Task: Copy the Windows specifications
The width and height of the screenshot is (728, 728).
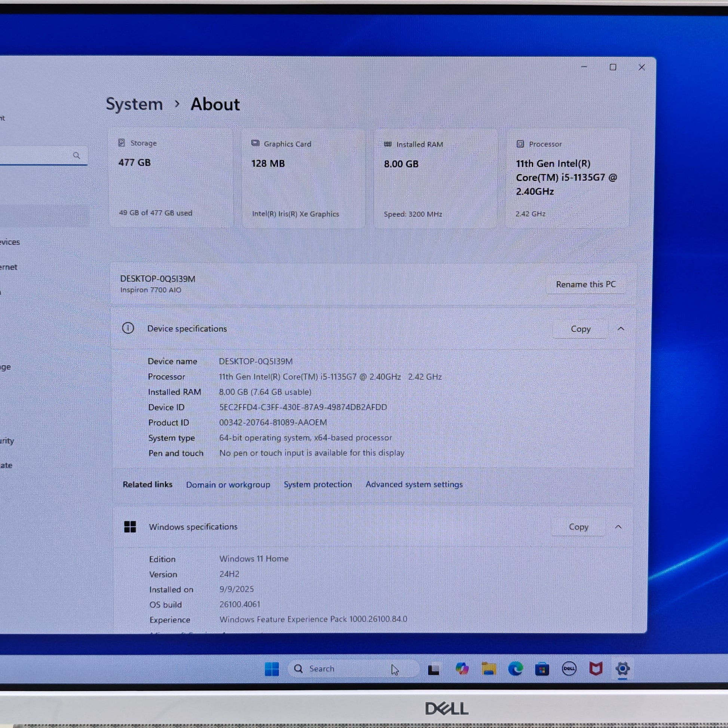Action: pos(578,527)
